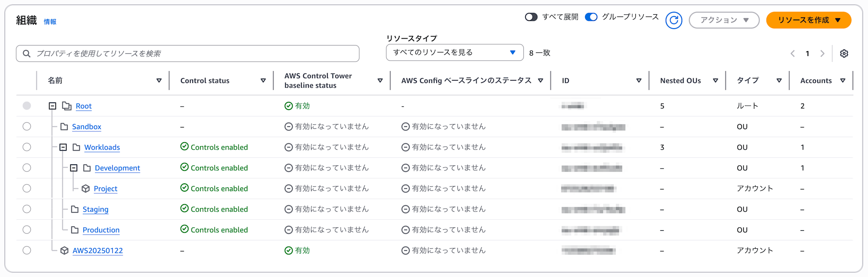Screen dimensions: 868x277
Task: Click Controls enabled text in Staging row
Action: [x=219, y=209]
